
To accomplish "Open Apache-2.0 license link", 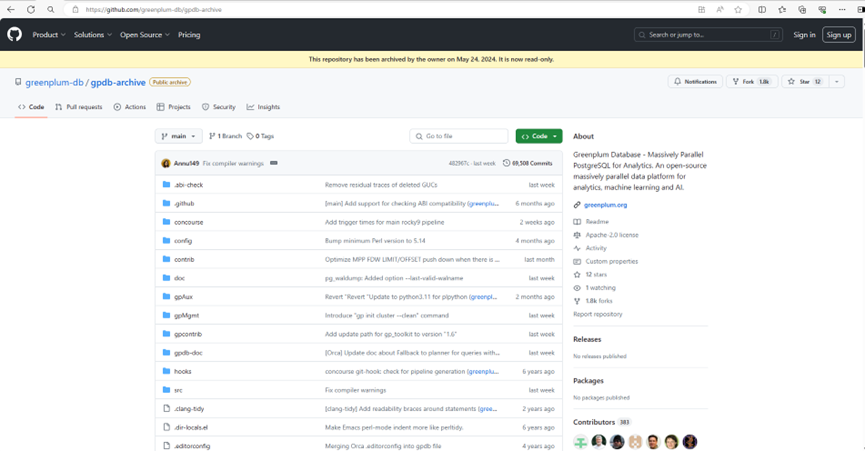I will tap(612, 235).
